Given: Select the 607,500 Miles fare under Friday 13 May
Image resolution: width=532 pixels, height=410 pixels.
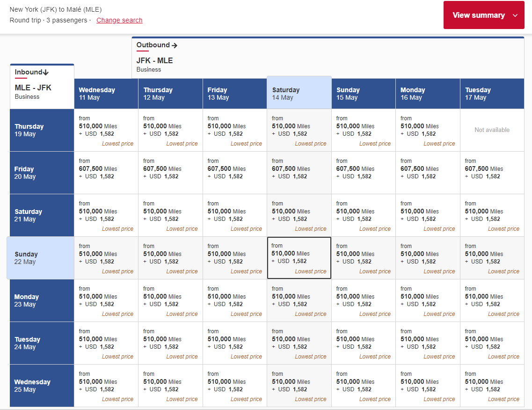Looking at the screenshot, I should (x=234, y=173).
